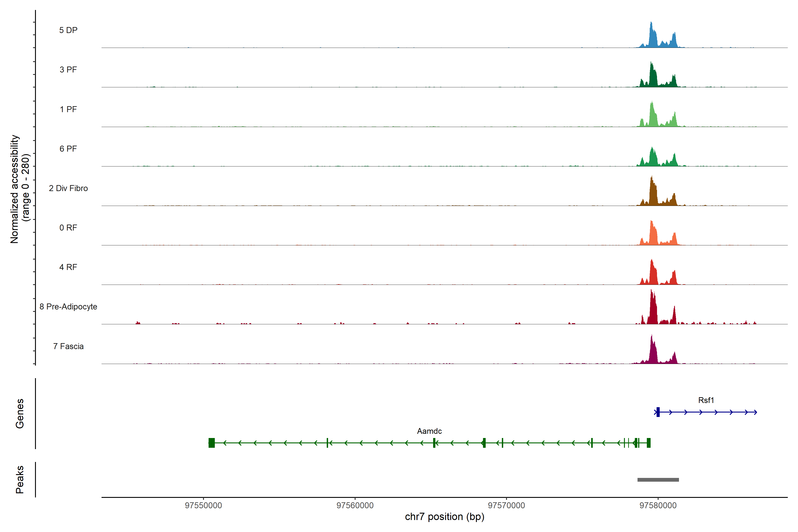This screenshot has height=532, width=798.
Task: Click the Aamdc gene name label
Action: point(429,431)
